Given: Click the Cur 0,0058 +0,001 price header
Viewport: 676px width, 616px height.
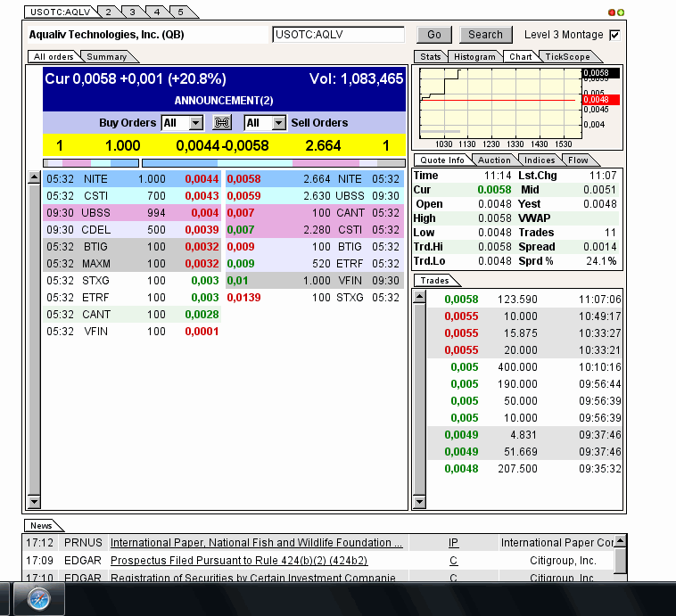Looking at the screenshot, I should (136, 78).
